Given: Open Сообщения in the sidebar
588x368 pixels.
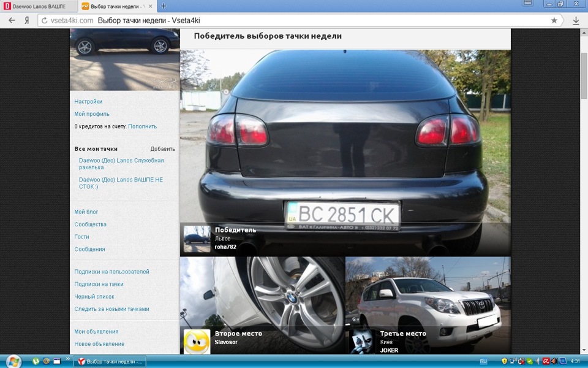Looking at the screenshot, I should tap(89, 249).
